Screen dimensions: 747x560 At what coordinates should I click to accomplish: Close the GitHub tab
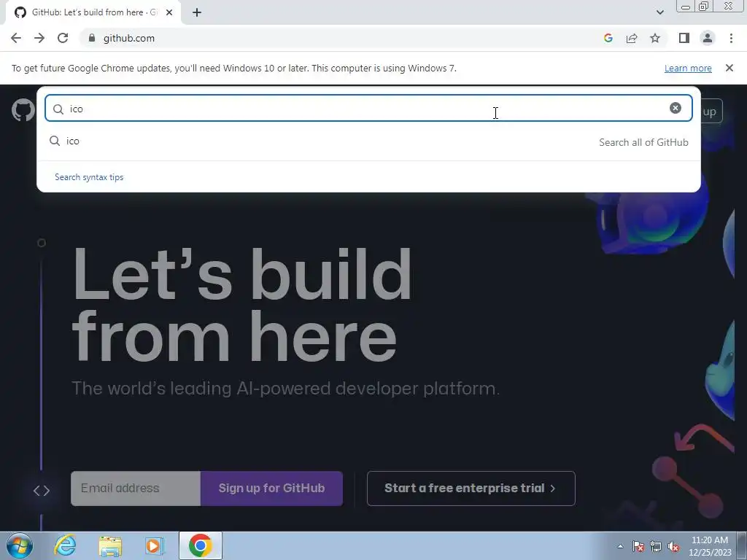click(x=169, y=12)
